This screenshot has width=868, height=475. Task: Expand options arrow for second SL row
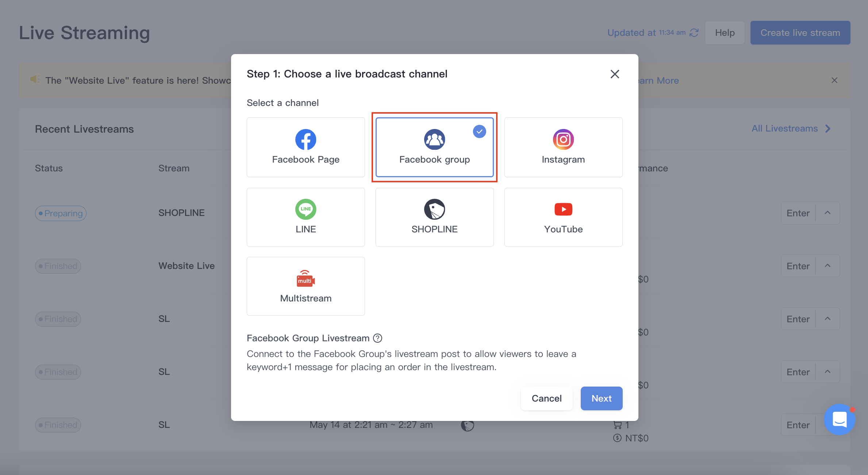point(827,372)
